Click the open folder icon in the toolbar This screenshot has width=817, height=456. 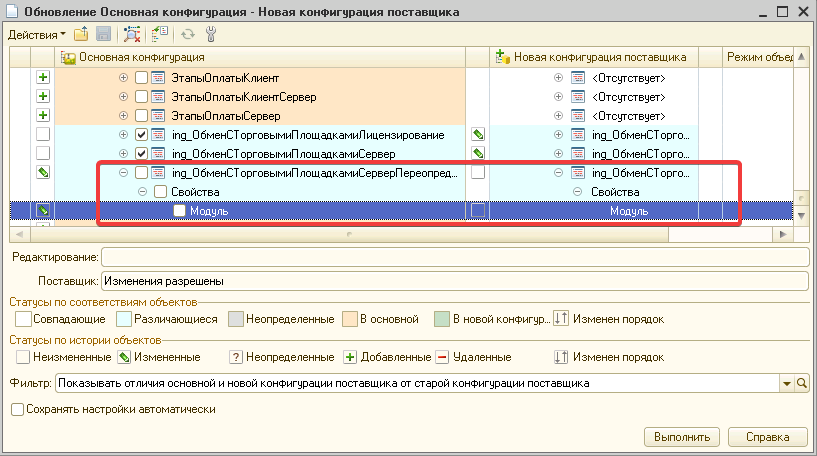(81, 34)
